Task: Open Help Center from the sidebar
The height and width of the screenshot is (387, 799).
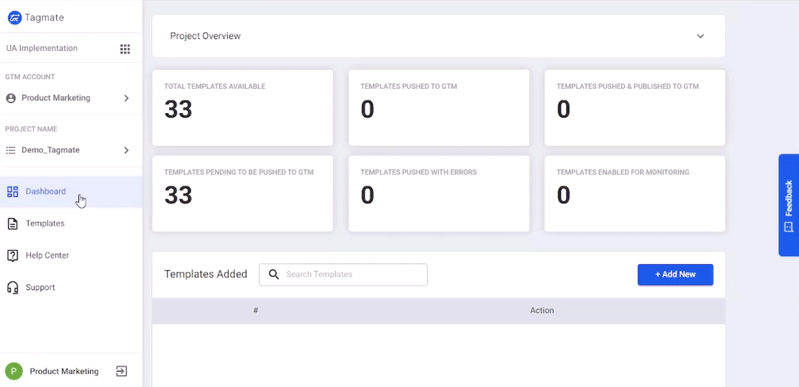Action: [x=71, y=255]
